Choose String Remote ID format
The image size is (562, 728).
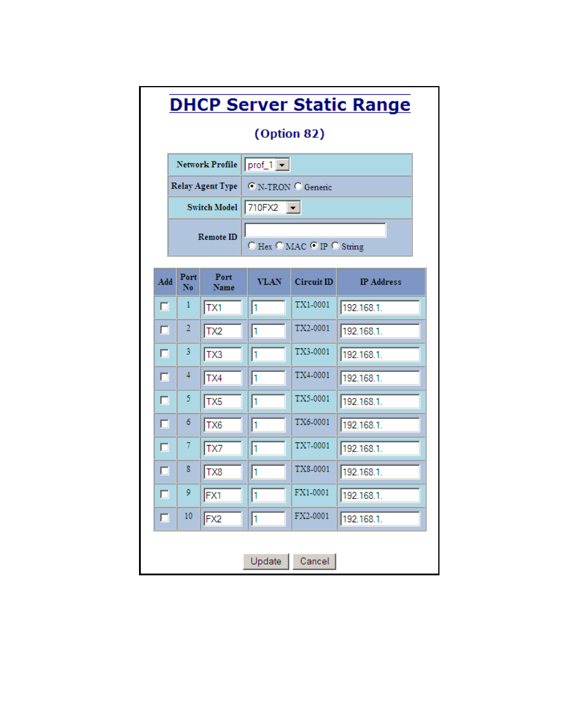[336, 246]
